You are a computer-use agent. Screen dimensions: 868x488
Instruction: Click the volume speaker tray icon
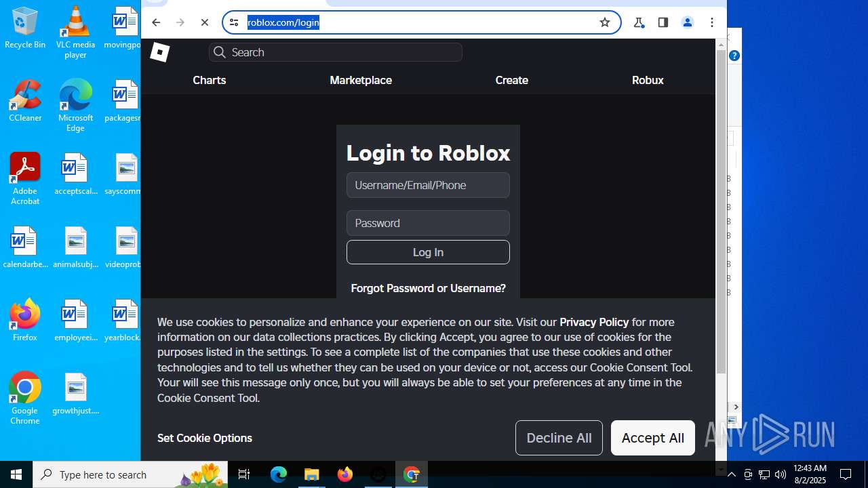tap(780, 474)
